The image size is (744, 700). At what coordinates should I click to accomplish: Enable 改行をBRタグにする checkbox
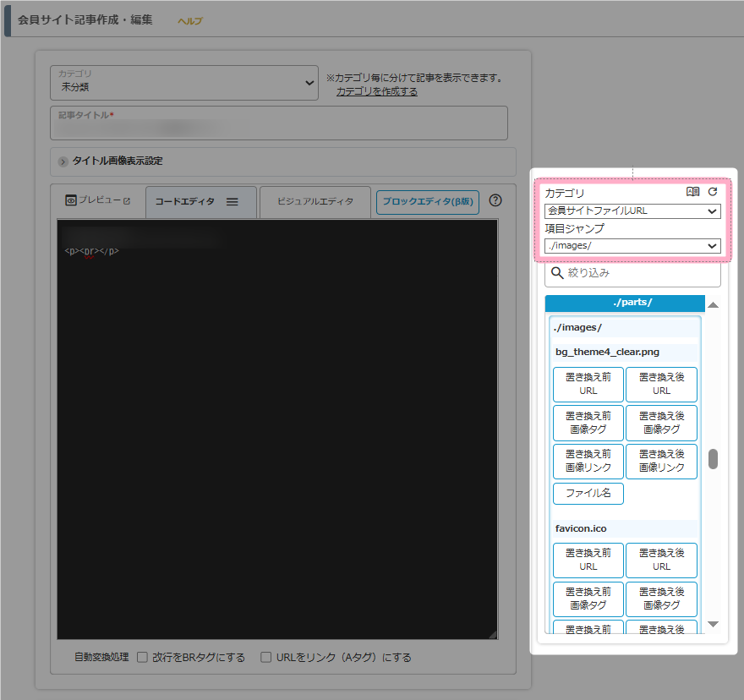coord(143,657)
